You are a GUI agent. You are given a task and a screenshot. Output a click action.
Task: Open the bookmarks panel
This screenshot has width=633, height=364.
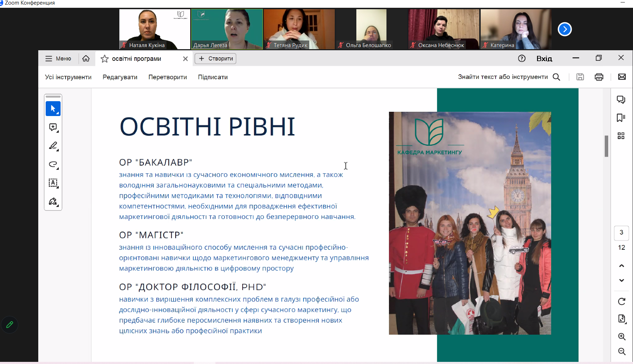click(621, 117)
